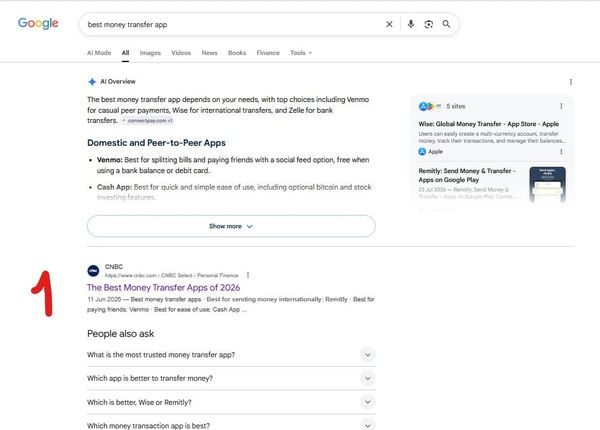Click the Google logo
Viewport: 600px width, 430px height.
(x=38, y=24)
